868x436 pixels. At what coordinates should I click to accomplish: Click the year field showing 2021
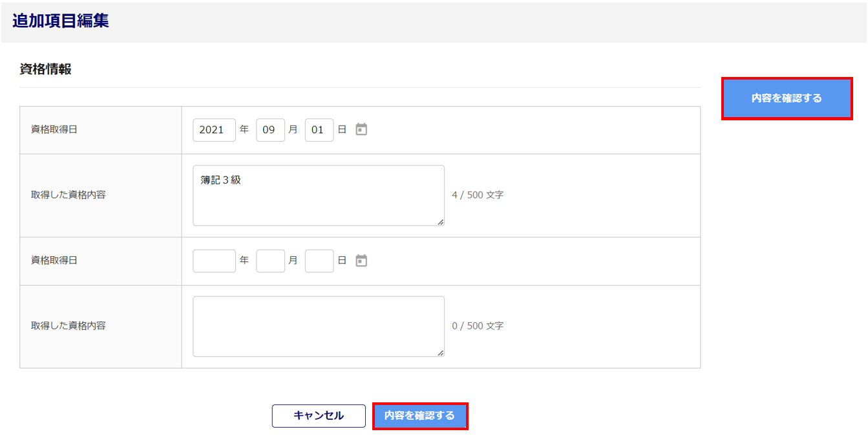pos(214,130)
